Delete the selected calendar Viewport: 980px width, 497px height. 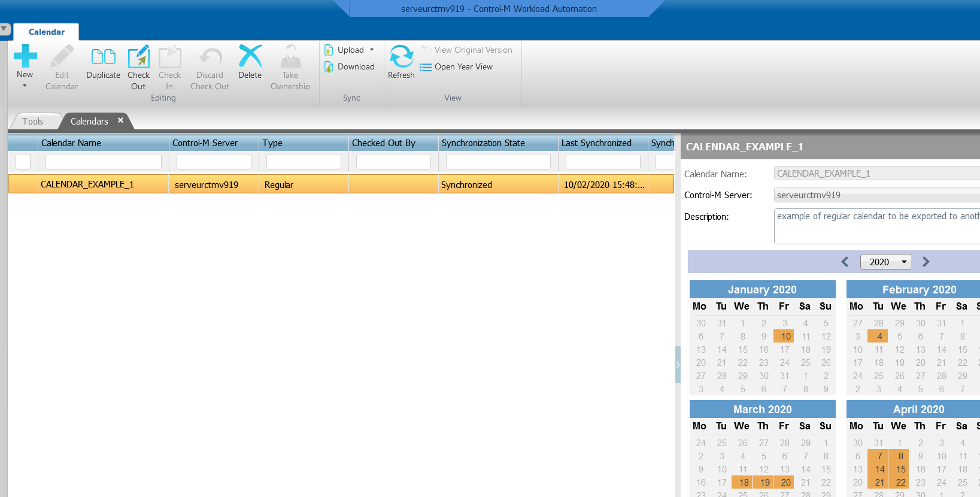tap(250, 62)
